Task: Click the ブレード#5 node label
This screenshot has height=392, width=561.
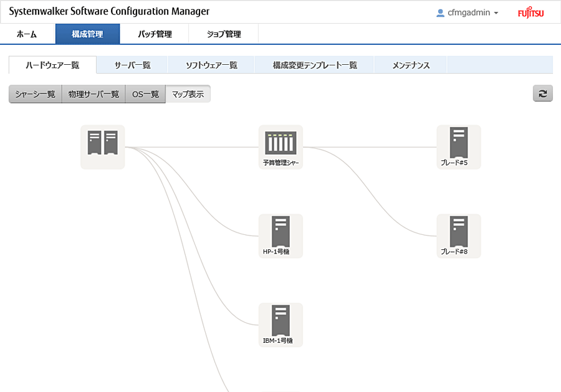Action: pyautogui.click(x=454, y=163)
